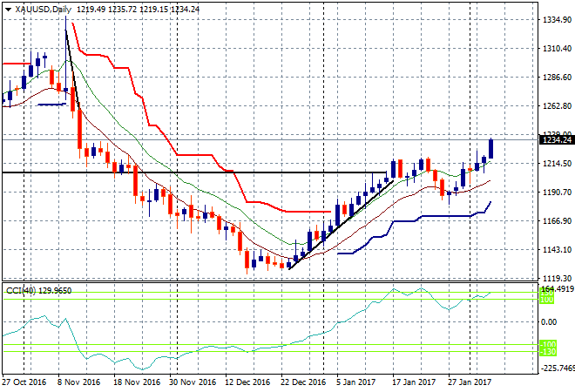Click the 12 Dec 2016 date label
Image resolution: width=575 pixels, height=392 pixels.
247,382
